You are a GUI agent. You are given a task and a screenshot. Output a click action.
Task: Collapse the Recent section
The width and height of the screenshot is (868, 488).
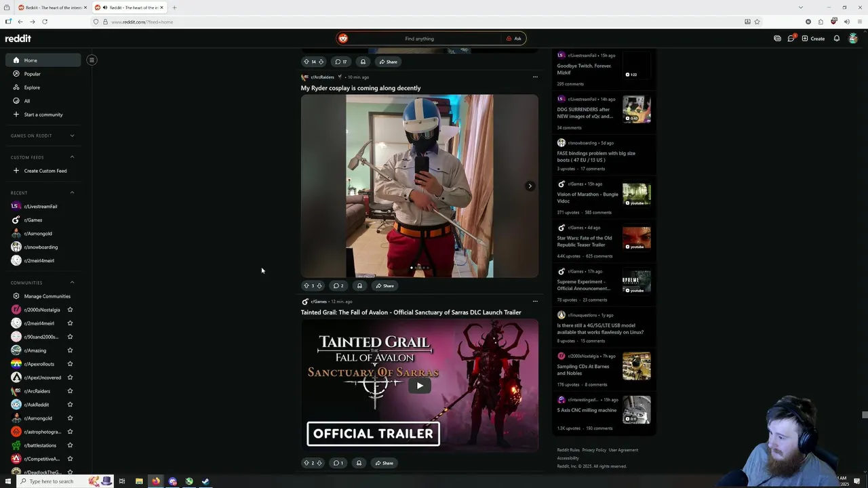click(x=72, y=192)
